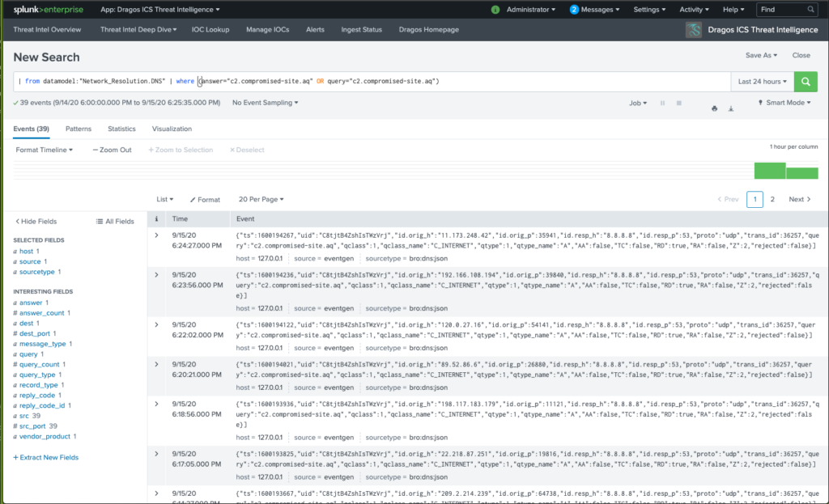Open the Activity menu
This screenshot has width=829, height=504.
pyautogui.click(x=694, y=10)
